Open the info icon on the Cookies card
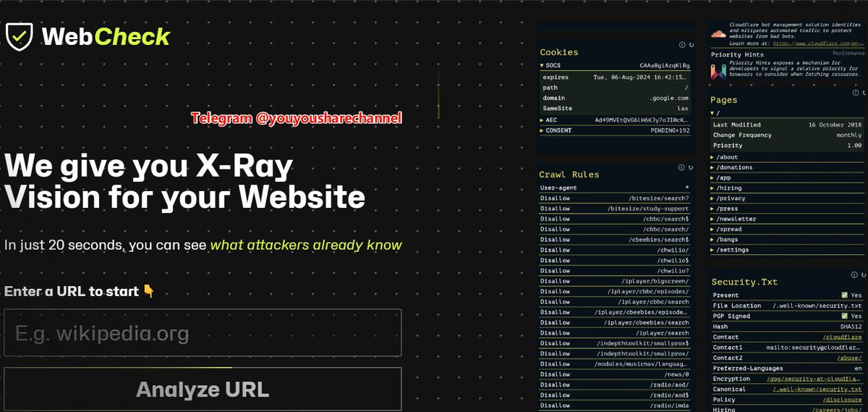 click(681, 45)
